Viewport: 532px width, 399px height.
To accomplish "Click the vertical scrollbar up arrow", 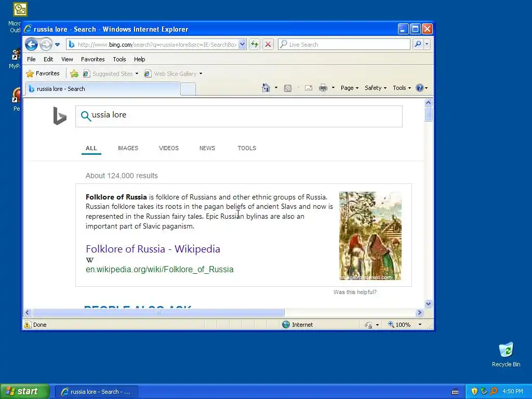I will click(428, 102).
